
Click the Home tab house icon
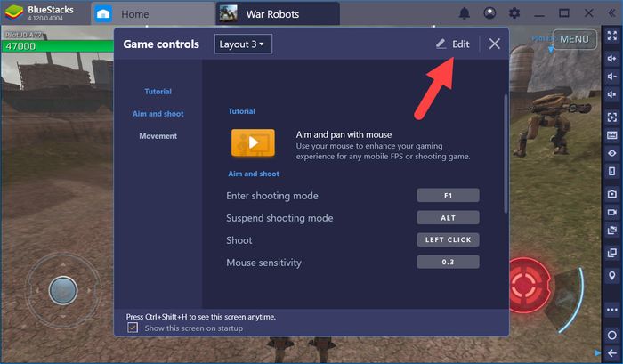[x=103, y=14]
